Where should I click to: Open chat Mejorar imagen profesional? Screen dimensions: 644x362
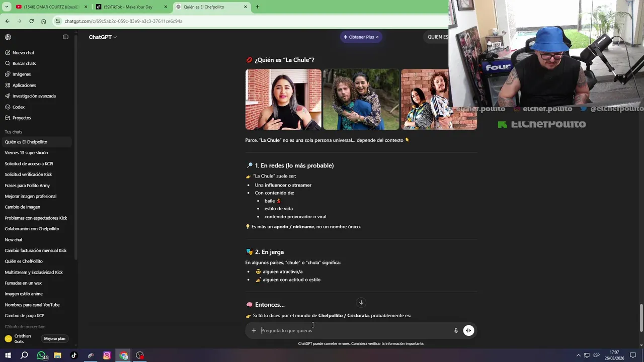point(36,196)
